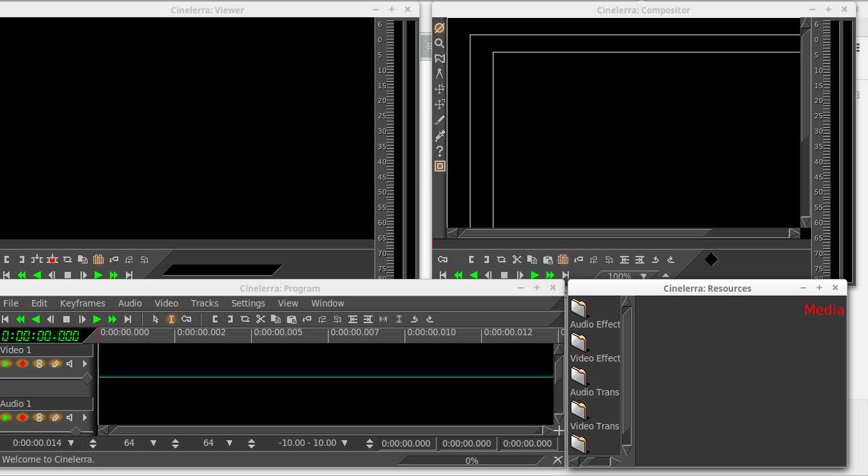
Task: Click the Scissors cut icon in Compositor
Action: pyautogui.click(x=517, y=259)
